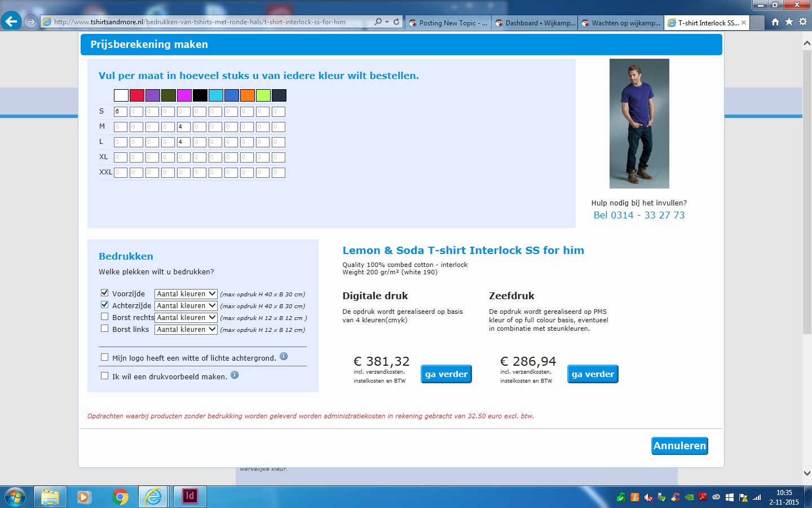Click size M quantity field for magenta

click(x=184, y=127)
